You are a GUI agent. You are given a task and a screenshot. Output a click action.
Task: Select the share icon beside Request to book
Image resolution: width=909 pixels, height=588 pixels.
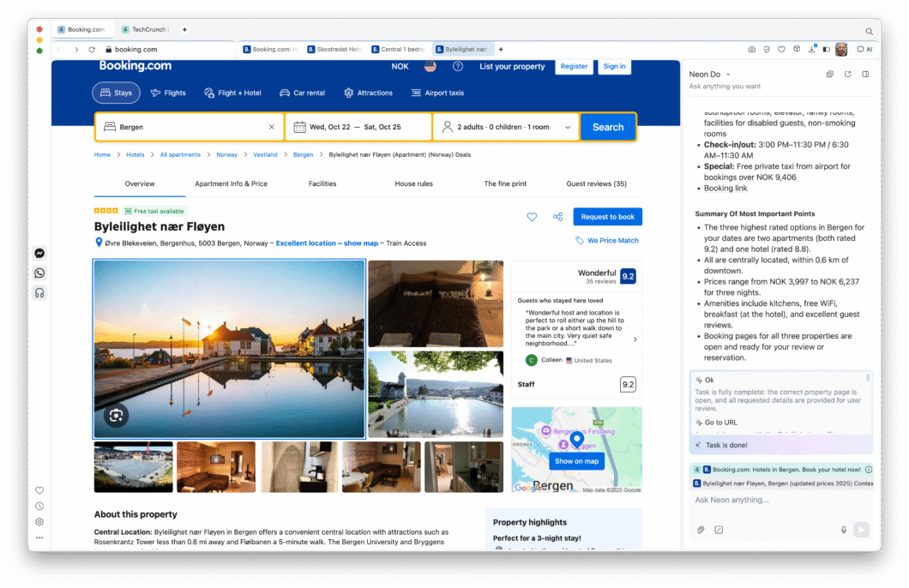557,217
